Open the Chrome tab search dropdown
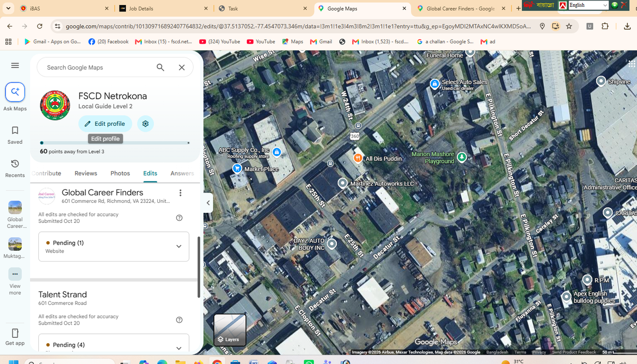 [8, 8]
